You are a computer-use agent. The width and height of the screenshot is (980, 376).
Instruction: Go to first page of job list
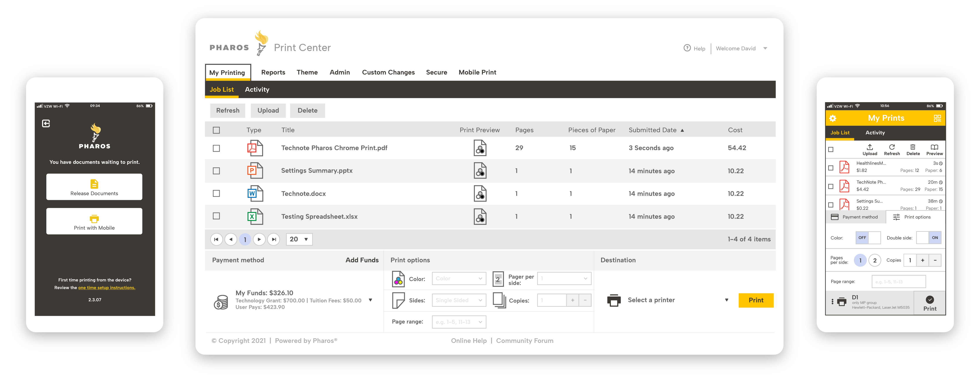tap(216, 239)
